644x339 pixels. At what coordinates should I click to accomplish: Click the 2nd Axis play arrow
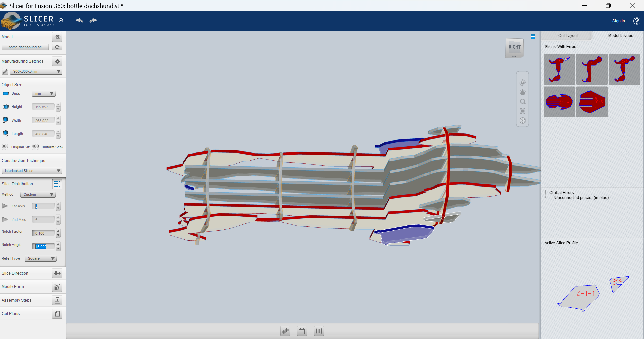tap(5, 219)
